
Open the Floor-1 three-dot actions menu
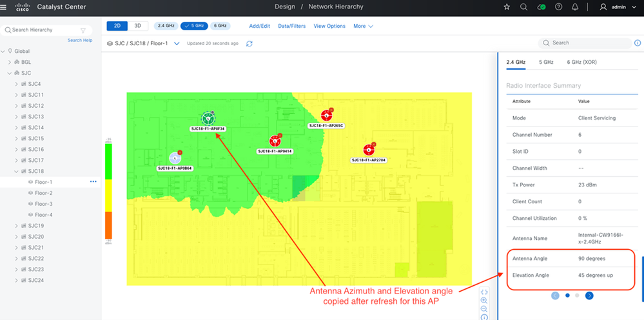93,181
